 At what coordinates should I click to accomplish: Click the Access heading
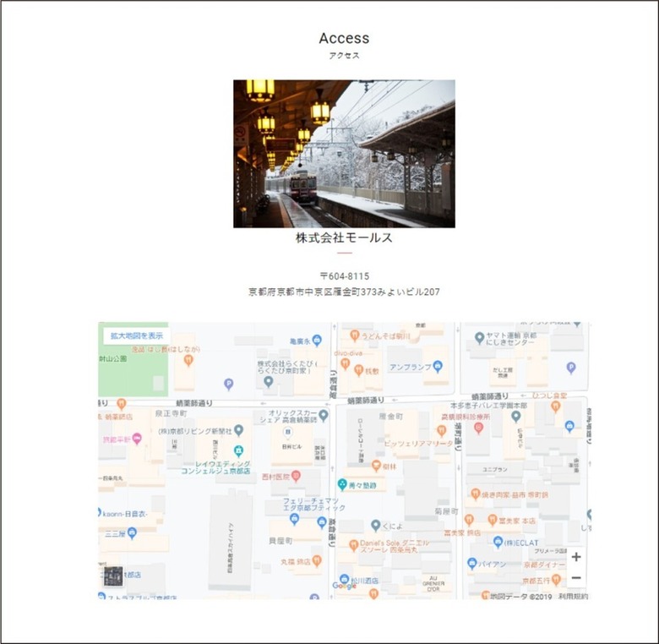tap(344, 38)
